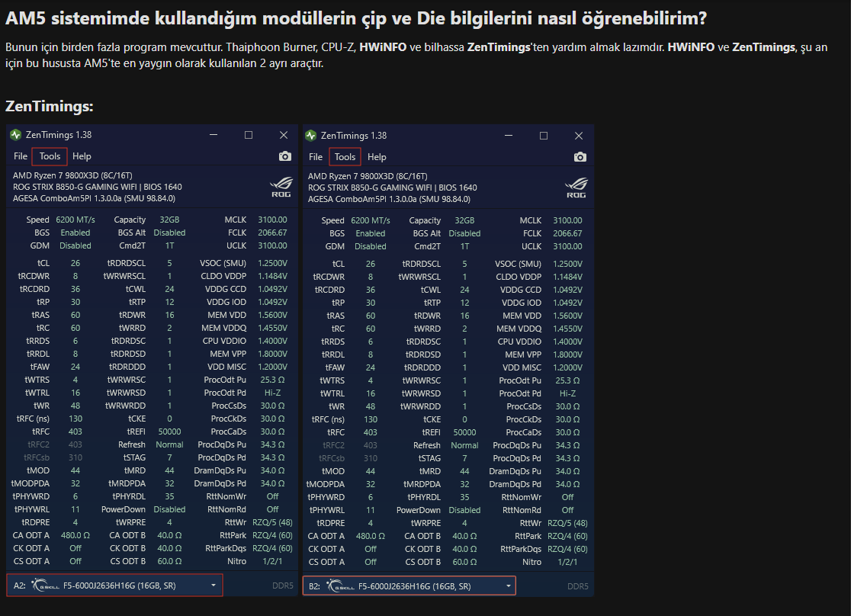Click RttWr RZQ/5 (48) in right window
Image resolution: width=851 pixels, height=616 pixels.
coord(567,523)
